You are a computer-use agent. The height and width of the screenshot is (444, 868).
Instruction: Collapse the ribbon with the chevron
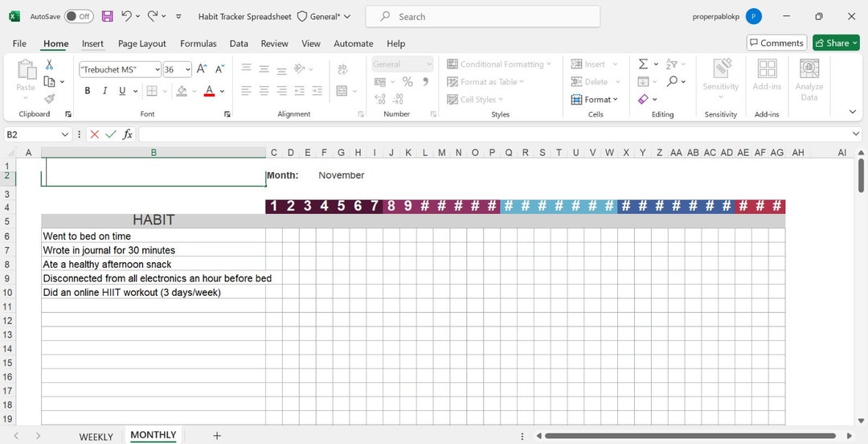[x=853, y=112]
